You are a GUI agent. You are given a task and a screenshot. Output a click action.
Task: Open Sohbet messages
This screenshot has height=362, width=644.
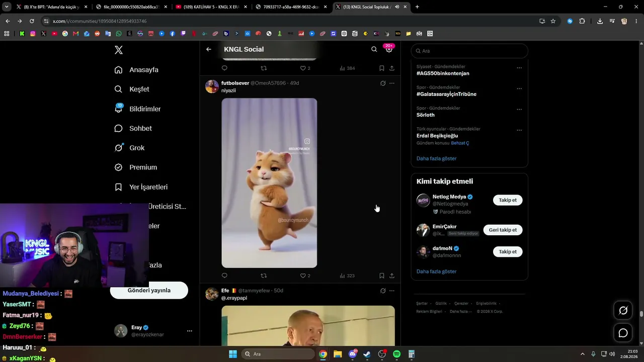(133, 128)
